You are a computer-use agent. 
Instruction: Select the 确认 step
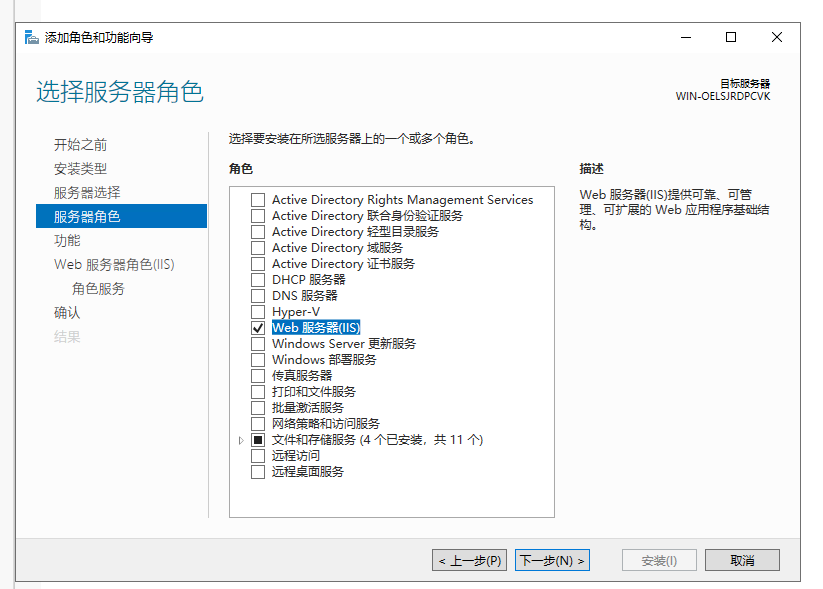pos(67,312)
